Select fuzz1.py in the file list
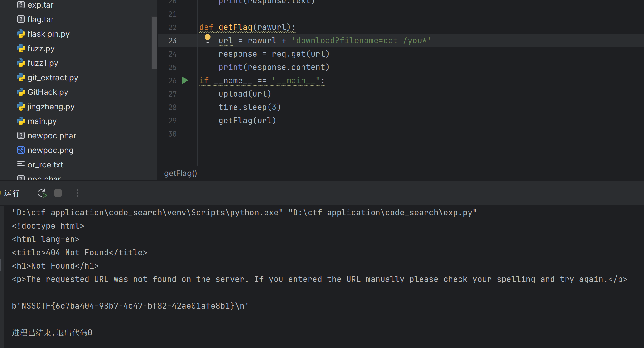 [x=43, y=63]
